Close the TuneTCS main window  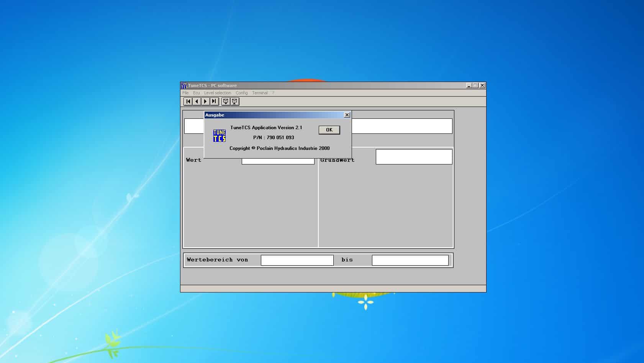pyautogui.click(x=482, y=85)
